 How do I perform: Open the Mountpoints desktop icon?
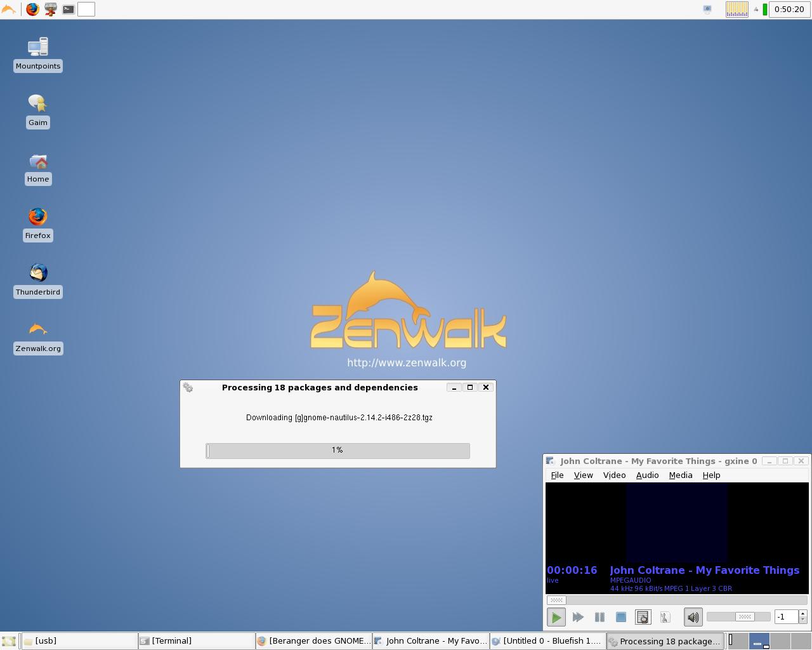coord(38,54)
